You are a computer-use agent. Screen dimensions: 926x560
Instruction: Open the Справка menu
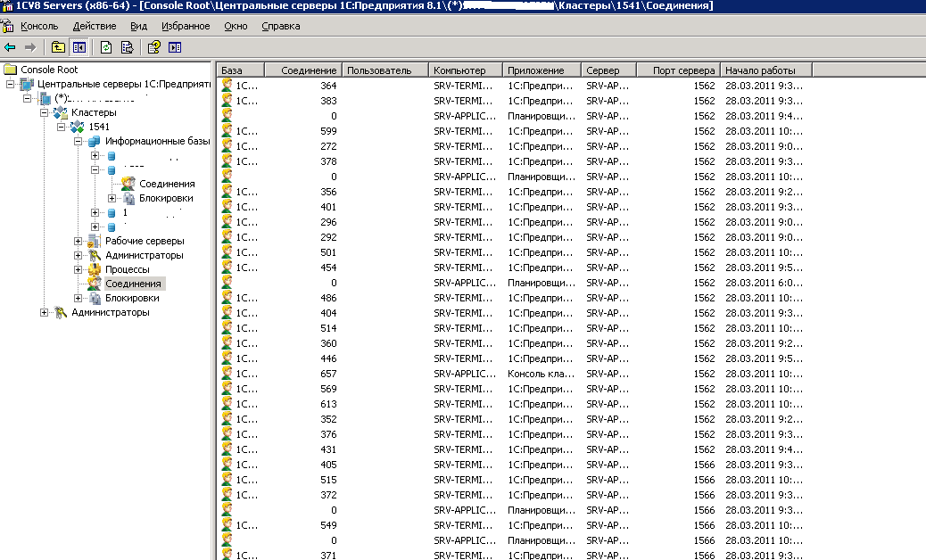(280, 26)
